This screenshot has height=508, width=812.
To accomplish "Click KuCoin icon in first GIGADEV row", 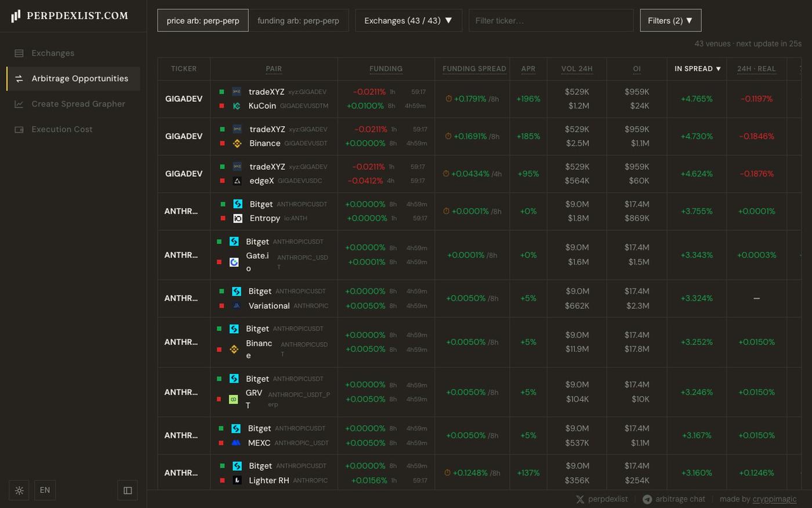I will point(237,106).
